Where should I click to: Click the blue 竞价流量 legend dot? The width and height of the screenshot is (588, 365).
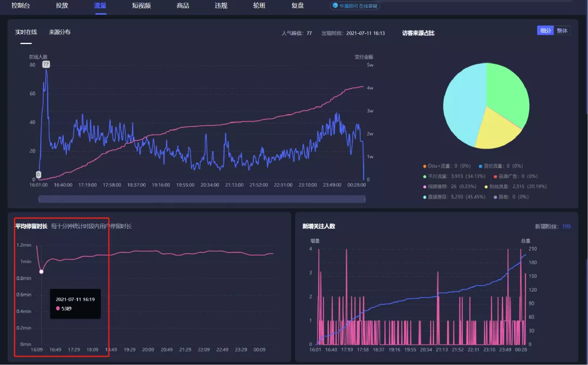(480, 166)
